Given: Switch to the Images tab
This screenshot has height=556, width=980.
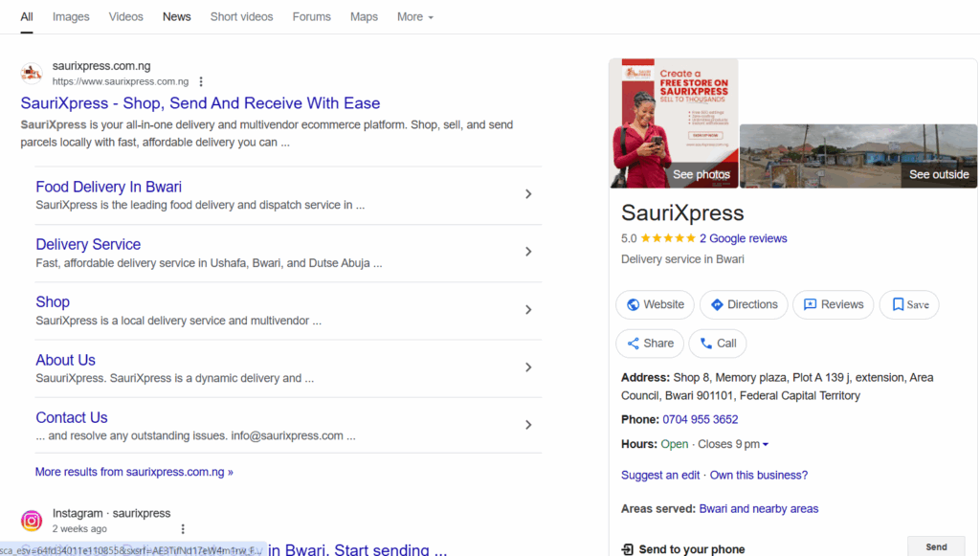Looking at the screenshot, I should click(71, 17).
